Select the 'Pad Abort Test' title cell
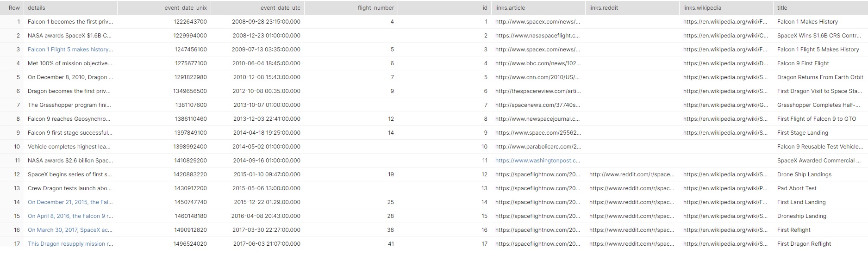868x267 pixels. click(797, 188)
